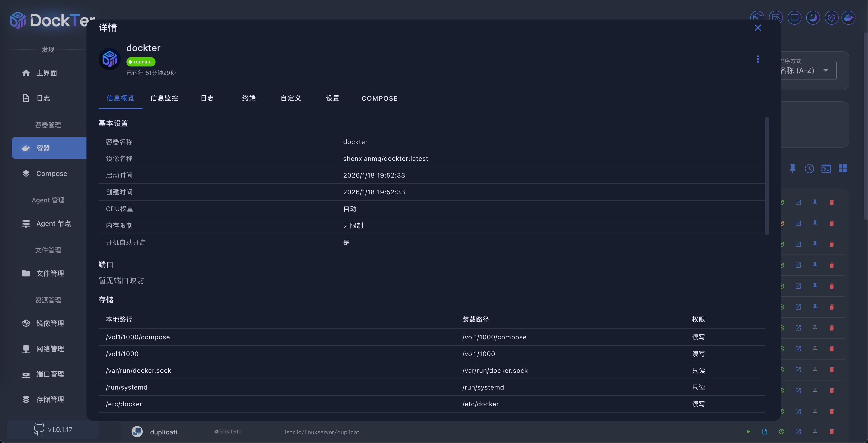Open GitHub version v1.0.1.17 link

(53, 430)
